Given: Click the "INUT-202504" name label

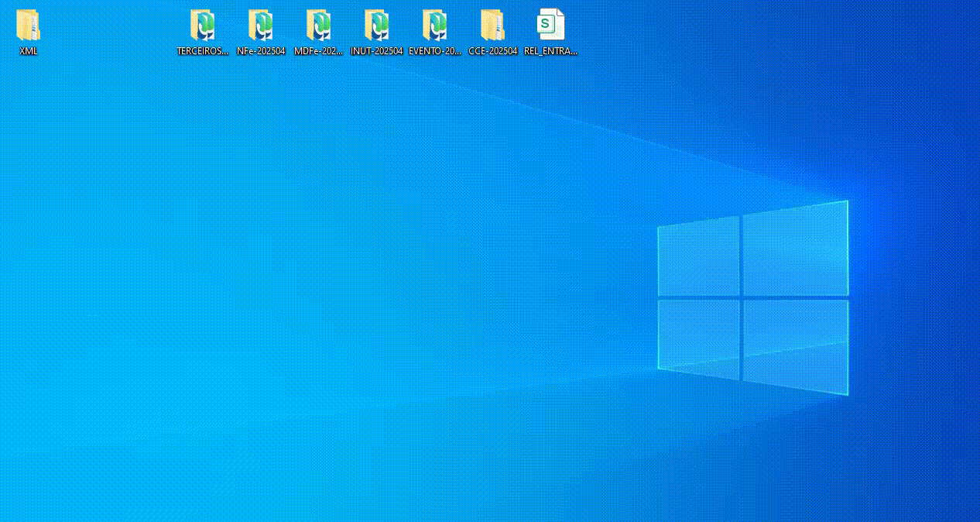Looking at the screenshot, I should pyautogui.click(x=377, y=51).
